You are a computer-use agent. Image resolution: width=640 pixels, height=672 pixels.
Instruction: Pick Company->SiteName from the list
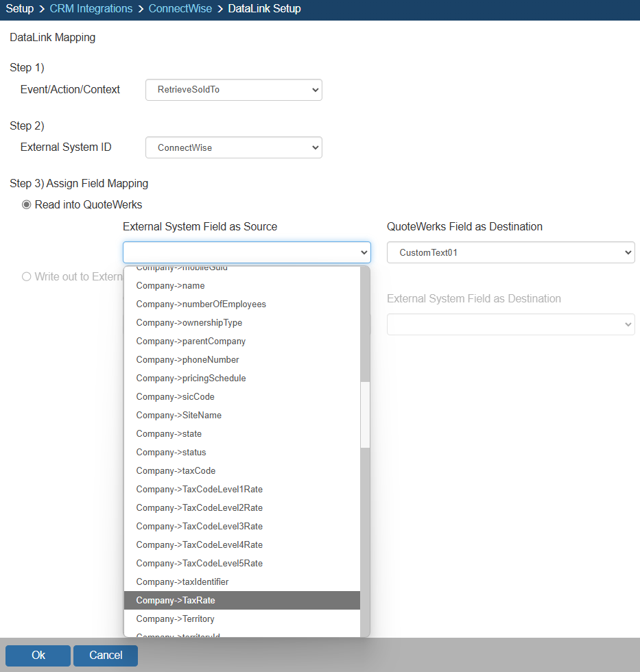click(178, 415)
